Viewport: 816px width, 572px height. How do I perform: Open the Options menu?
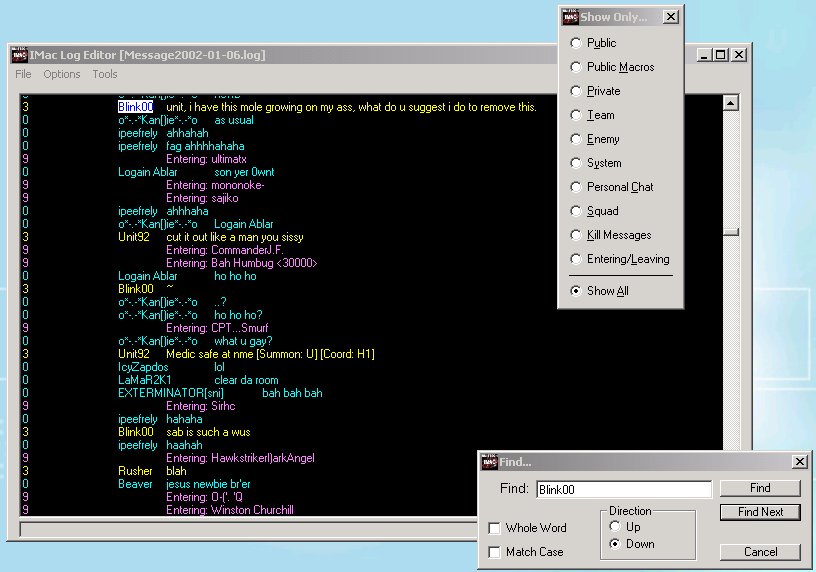point(62,74)
